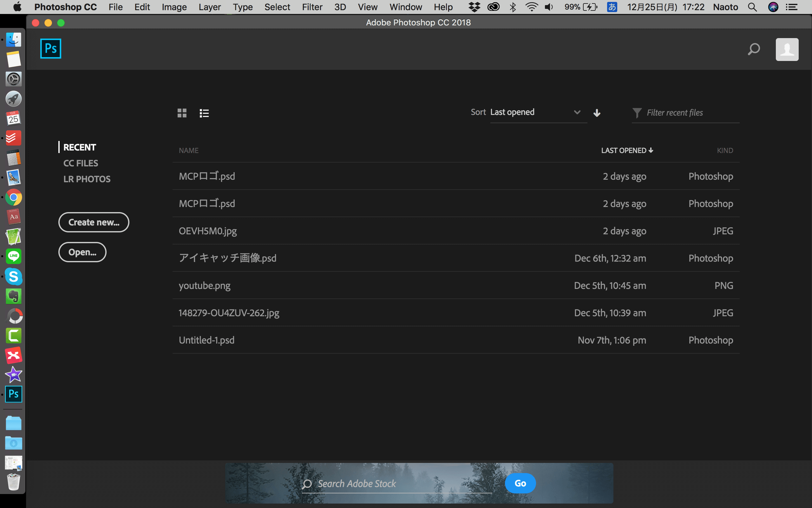812x508 pixels.
Task: Open the Select menu
Action: pos(277,7)
